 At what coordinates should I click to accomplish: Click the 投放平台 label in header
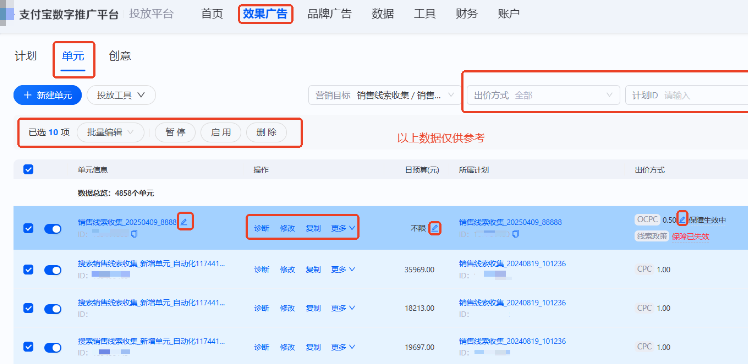pyautogui.click(x=151, y=14)
